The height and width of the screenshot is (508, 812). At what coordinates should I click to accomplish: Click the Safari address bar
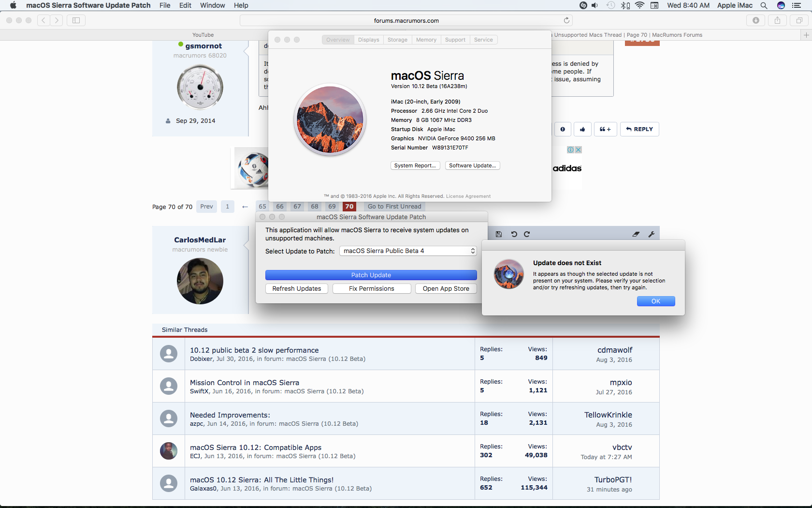[x=406, y=20]
